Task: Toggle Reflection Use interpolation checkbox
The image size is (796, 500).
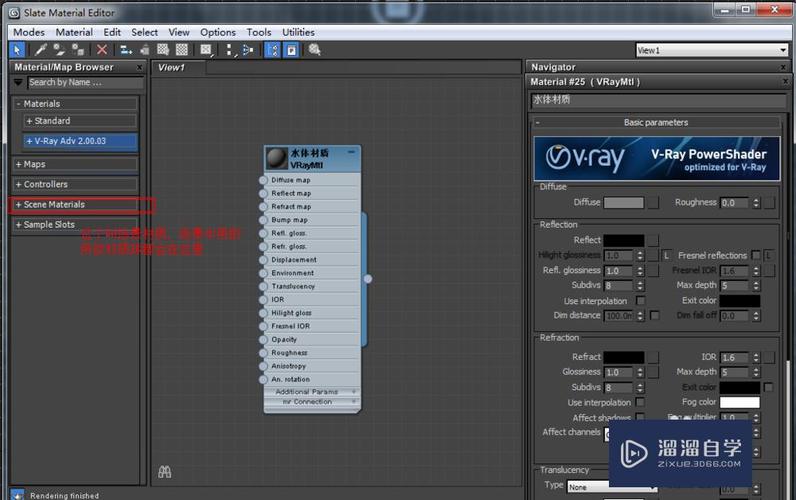Action: pos(641,301)
